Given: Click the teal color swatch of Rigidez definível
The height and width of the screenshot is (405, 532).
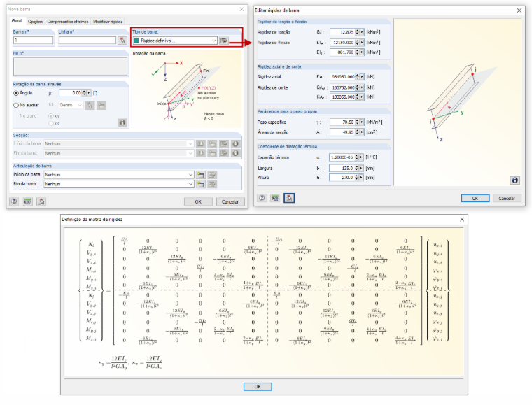Looking at the screenshot, I should 136,41.
